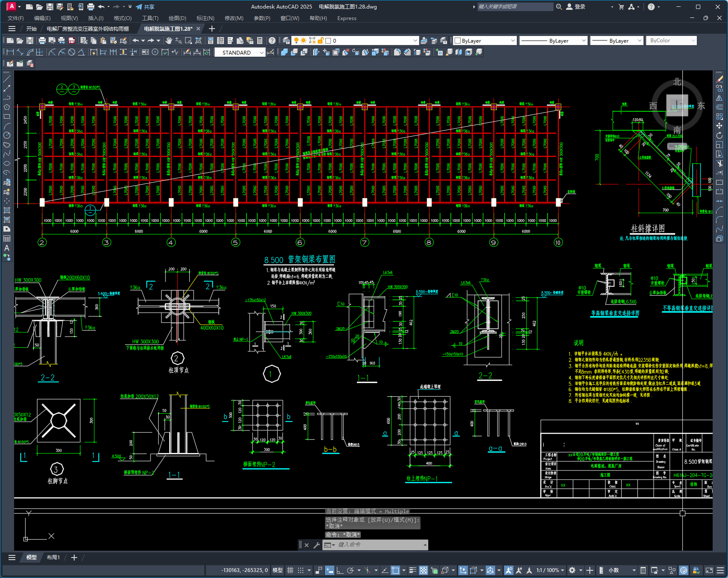
Task: Click the Customize wrench icon in command line
Action: tap(317, 545)
